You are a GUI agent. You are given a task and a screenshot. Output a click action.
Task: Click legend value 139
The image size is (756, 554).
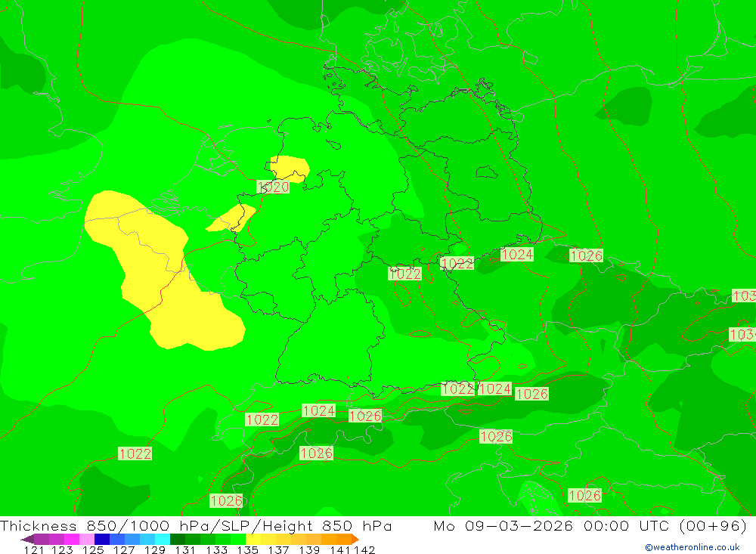[x=309, y=549]
